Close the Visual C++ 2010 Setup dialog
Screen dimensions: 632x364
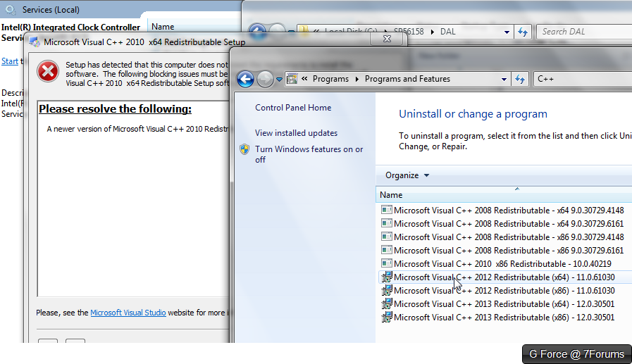[x=387, y=39]
